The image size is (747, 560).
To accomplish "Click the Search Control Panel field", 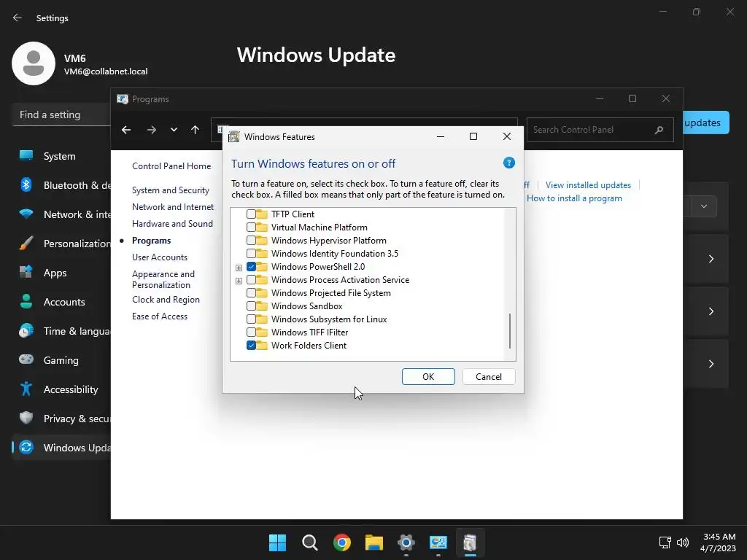I will click(600, 130).
